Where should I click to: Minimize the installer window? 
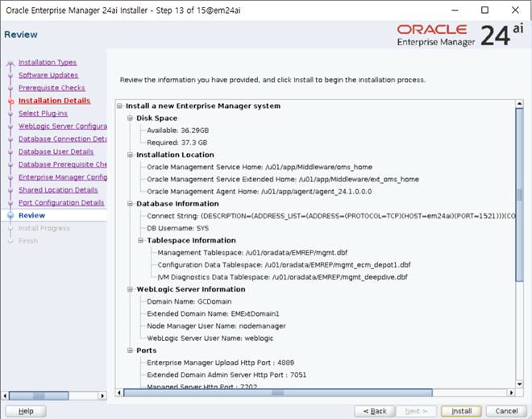(455, 10)
